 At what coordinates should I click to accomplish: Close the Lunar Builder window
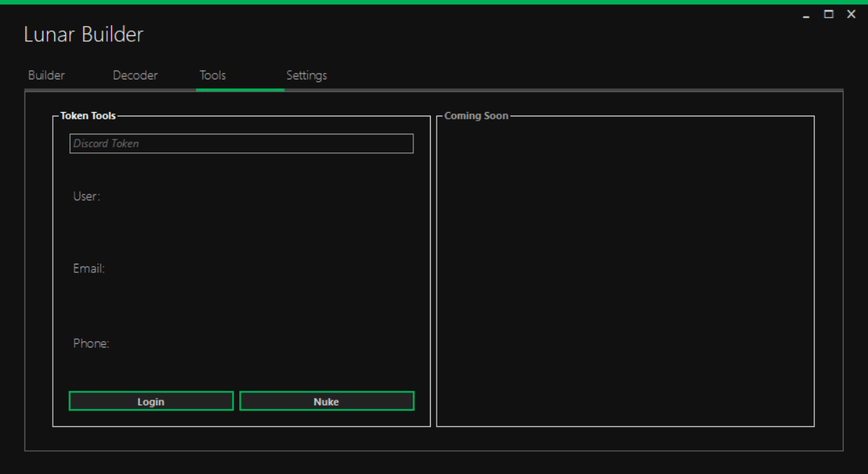click(851, 14)
